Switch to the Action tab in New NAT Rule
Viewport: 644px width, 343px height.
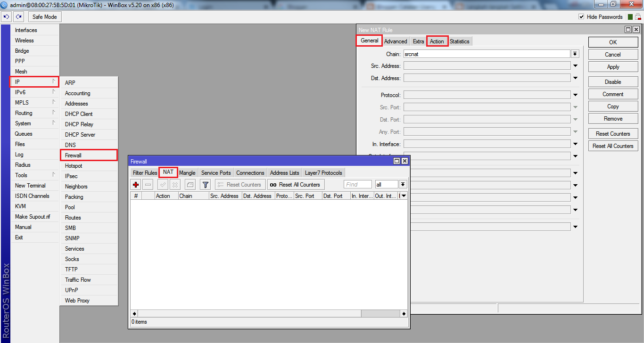(437, 41)
